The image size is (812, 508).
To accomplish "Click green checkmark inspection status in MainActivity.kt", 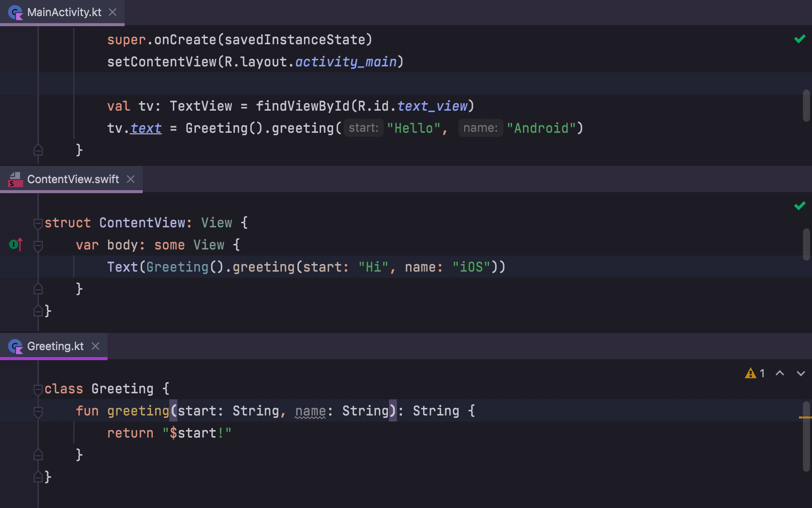I will (799, 39).
